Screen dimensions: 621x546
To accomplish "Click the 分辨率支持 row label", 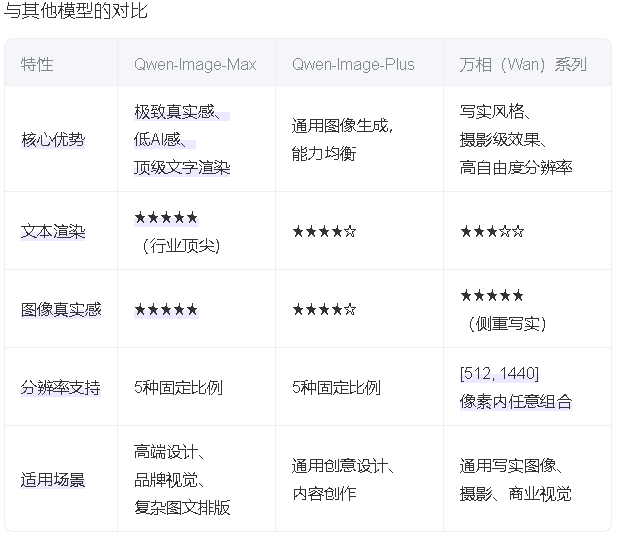I will (x=61, y=387).
